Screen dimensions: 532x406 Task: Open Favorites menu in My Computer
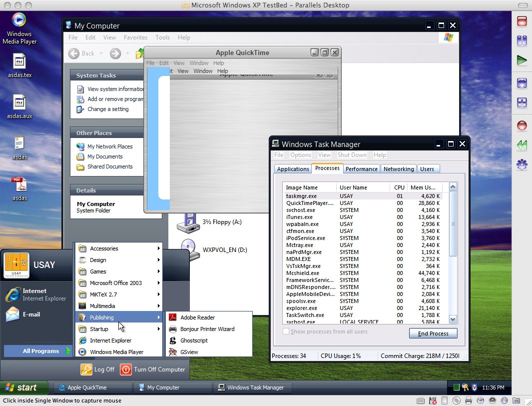point(135,37)
